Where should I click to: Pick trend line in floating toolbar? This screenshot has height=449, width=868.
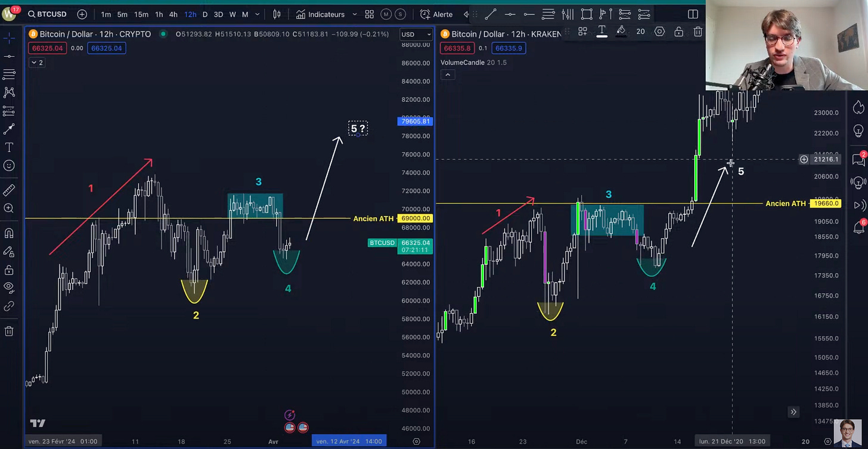point(491,14)
